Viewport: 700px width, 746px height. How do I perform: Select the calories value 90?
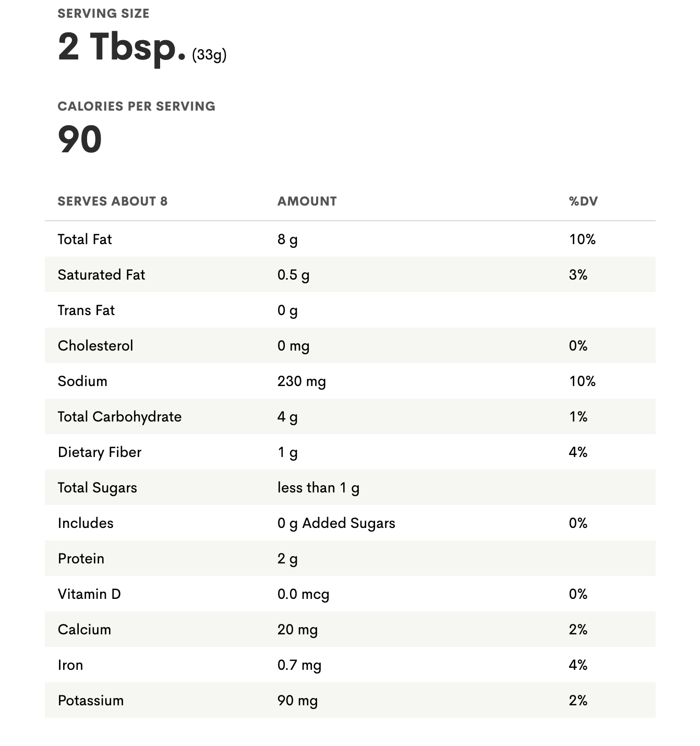pyautogui.click(x=80, y=139)
